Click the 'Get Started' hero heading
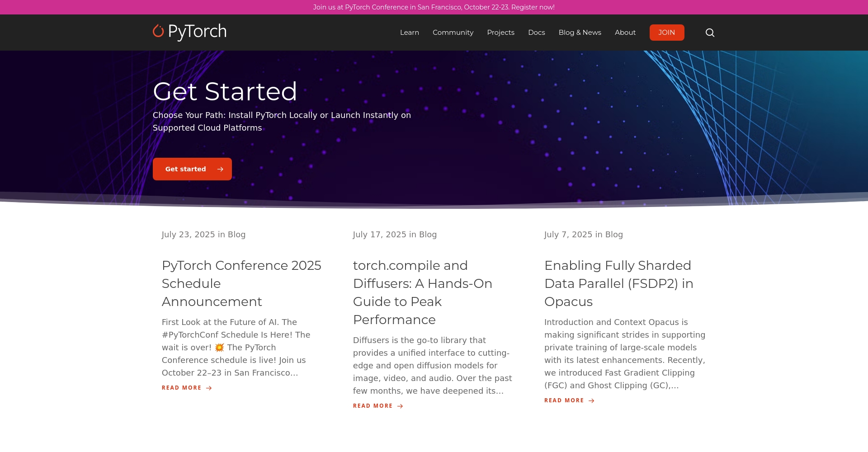Screen dimensions: 868x452 [225, 91]
